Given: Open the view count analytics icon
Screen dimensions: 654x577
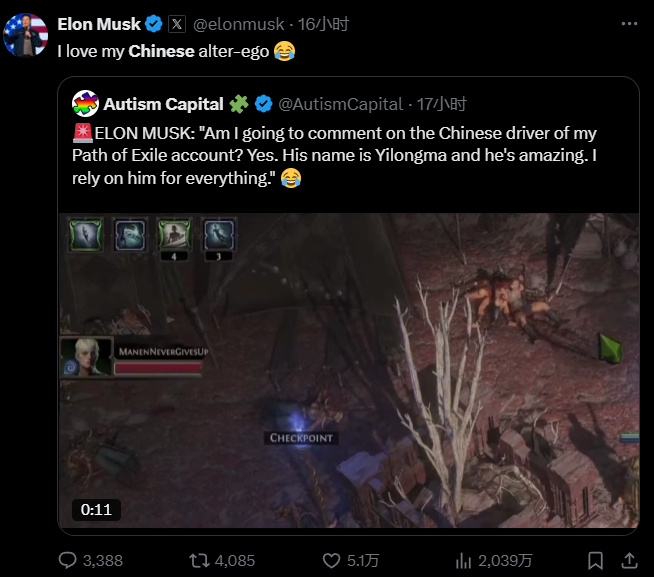Looking at the screenshot, I should [464, 560].
